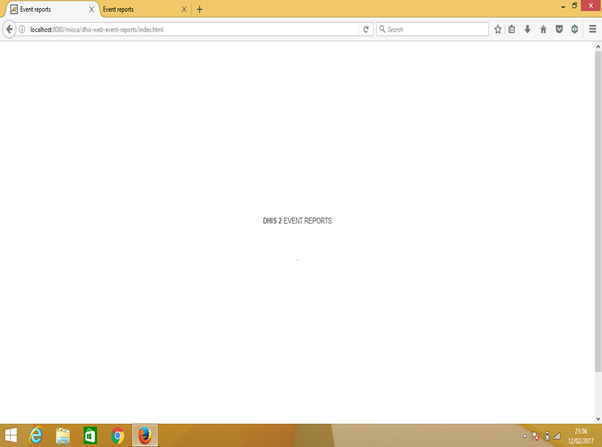The width and height of the screenshot is (602, 447).
Task: Click the search magnifier icon
Action: tap(382, 29)
